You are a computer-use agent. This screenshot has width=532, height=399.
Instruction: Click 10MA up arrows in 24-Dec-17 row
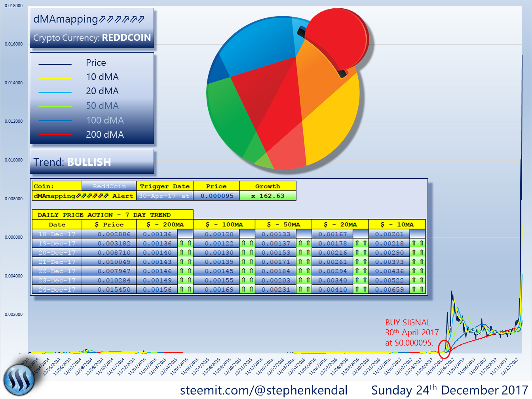[418, 289]
